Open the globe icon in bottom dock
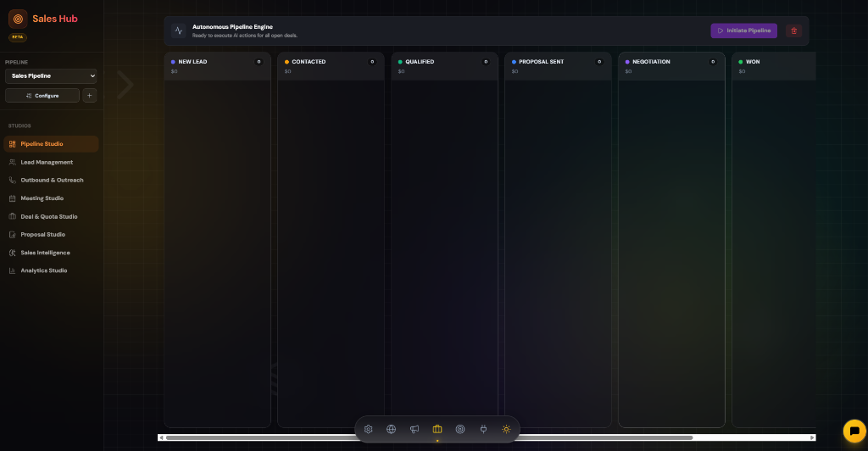The image size is (868, 451). point(392,430)
